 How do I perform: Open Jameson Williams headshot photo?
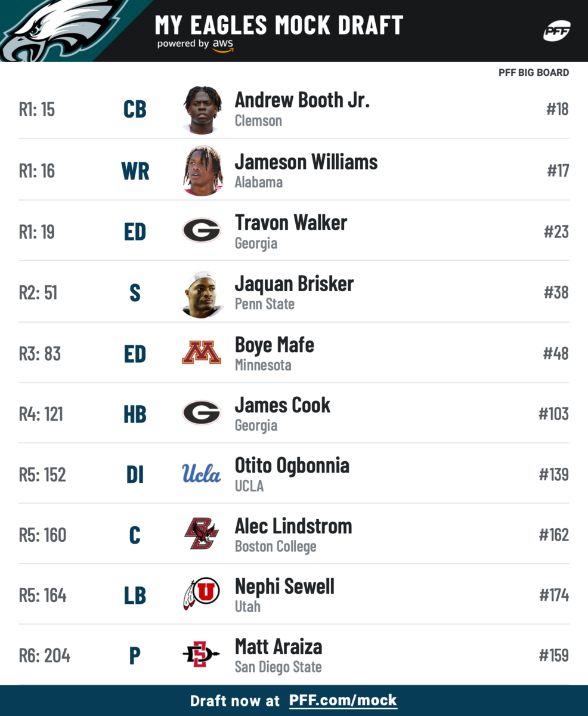point(202,171)
